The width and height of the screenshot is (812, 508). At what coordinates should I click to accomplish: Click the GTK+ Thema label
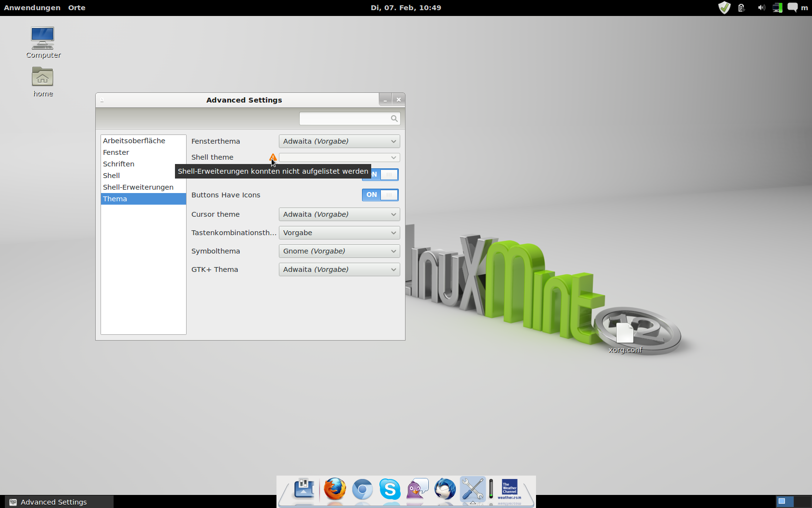pyautogui.click(x=215, y=269)
